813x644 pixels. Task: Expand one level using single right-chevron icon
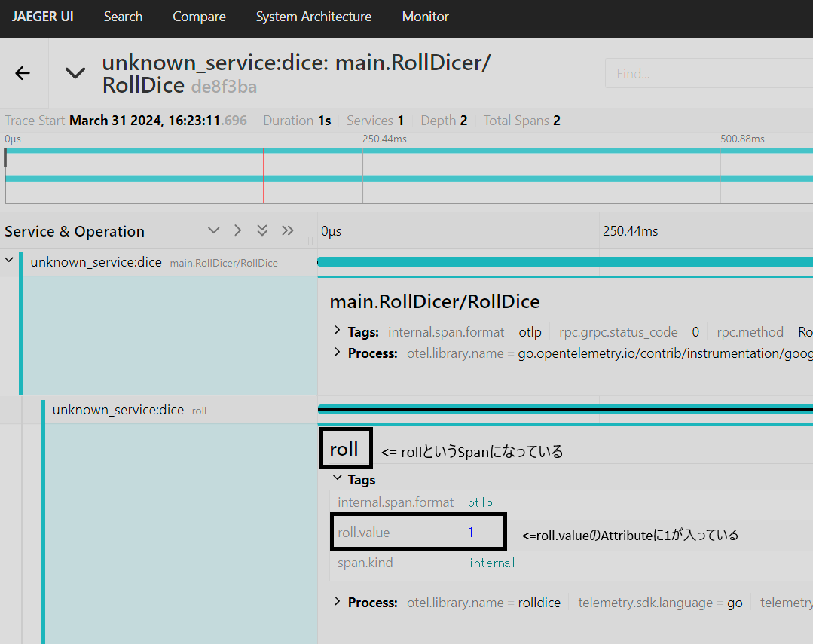tap(237, 230)
